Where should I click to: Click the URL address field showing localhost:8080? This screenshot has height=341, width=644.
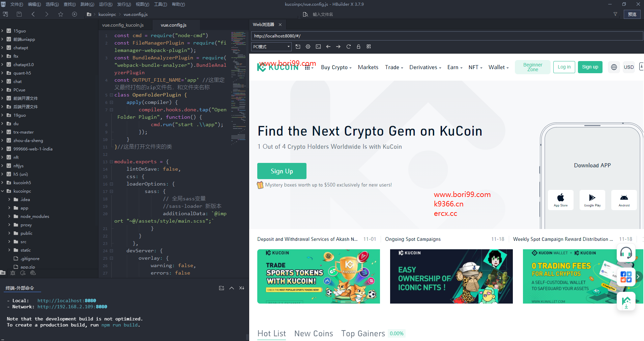pyautogui.click(x=447, y=36)
